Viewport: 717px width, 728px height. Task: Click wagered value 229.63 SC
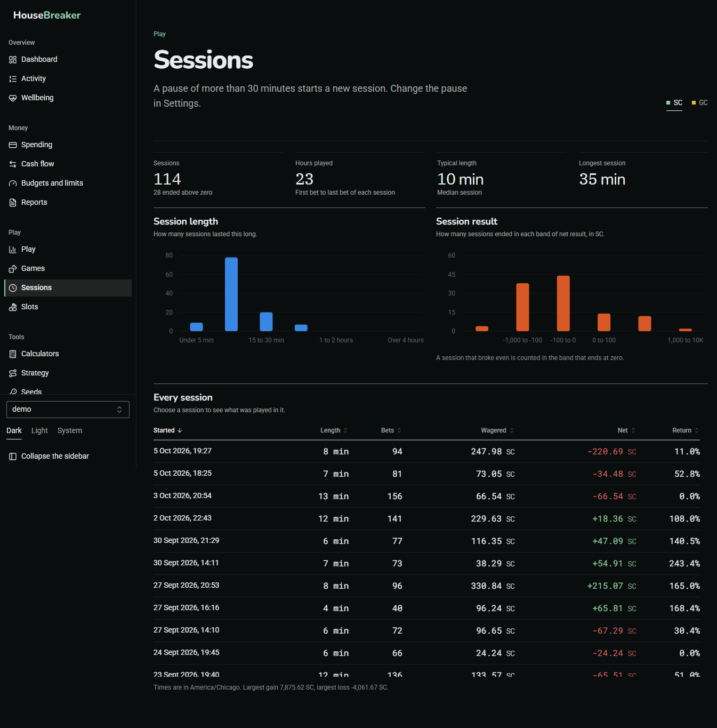[x=493, y=519]
